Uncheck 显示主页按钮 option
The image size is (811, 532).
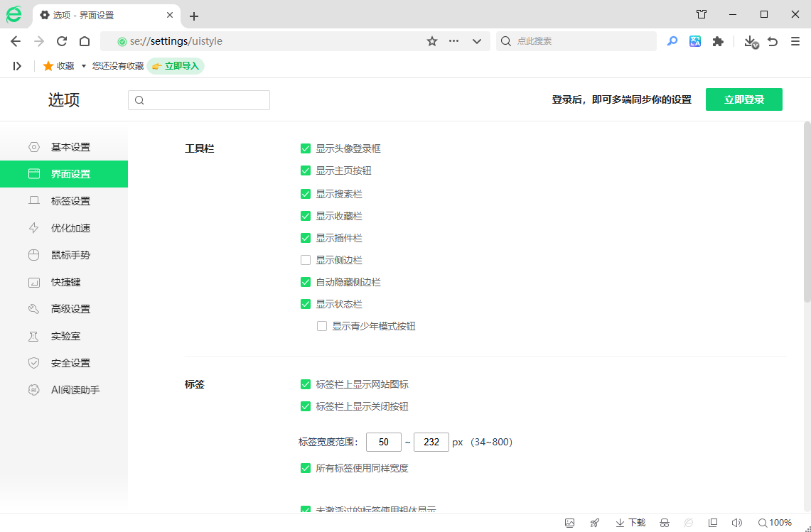(x=306, y=170)
